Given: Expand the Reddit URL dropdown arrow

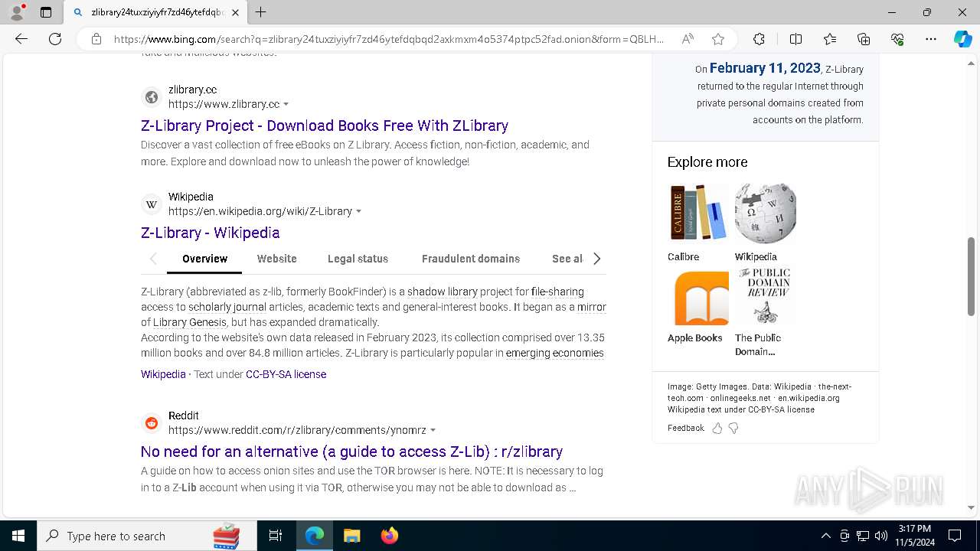Looking at the screenshot, I should tap(433, 430).
